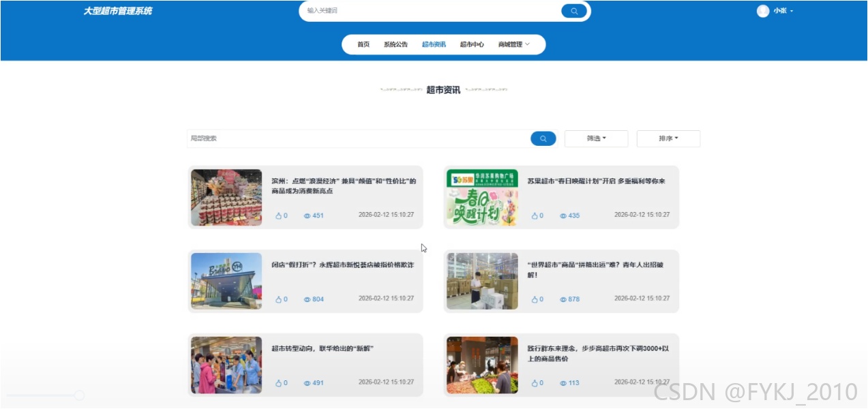Like the 滨州 浪漫经济 article via thumbs-up icon
868x409 pixels.
point(278,215)
